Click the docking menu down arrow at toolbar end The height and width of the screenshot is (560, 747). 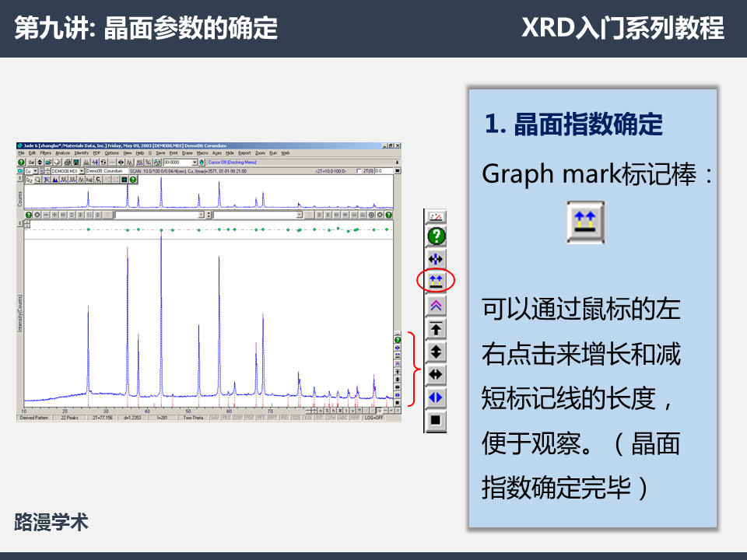pos(397,163)
